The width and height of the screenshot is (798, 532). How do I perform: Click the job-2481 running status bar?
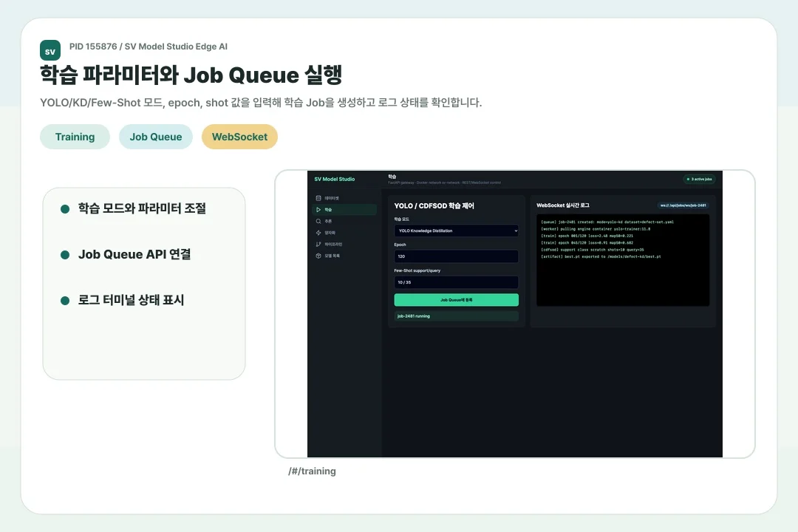click(456, 316)
